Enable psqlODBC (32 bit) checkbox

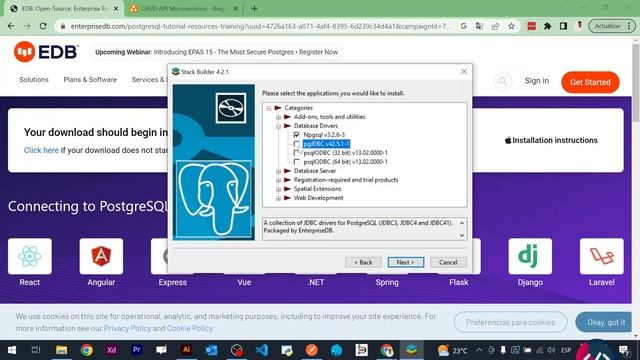[297, 153]
